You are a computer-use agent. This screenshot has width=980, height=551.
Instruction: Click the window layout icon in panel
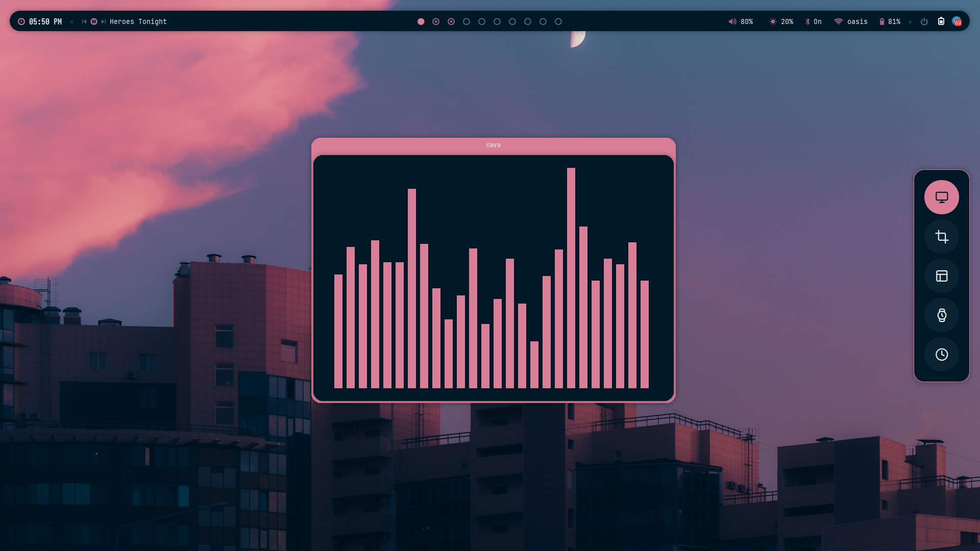tap(941, 276)
